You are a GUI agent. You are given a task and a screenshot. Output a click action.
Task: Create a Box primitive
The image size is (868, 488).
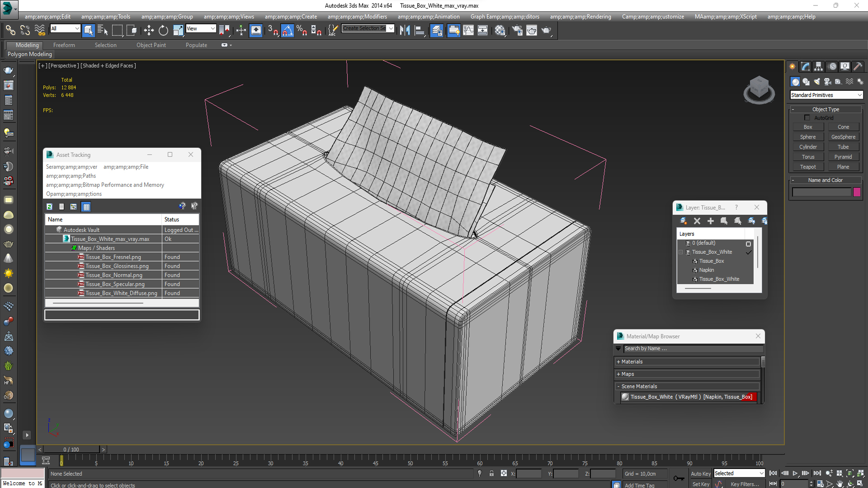tap(808, 127)
